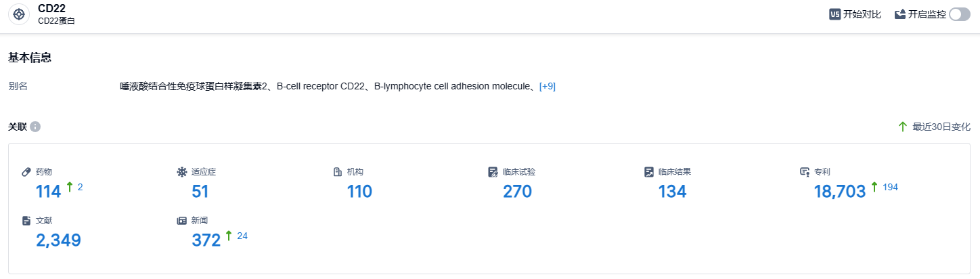Click the 临床试验 icon
The width and height of the screenshot is (980, 279).
pyautogui.click(x=493, y=172)
